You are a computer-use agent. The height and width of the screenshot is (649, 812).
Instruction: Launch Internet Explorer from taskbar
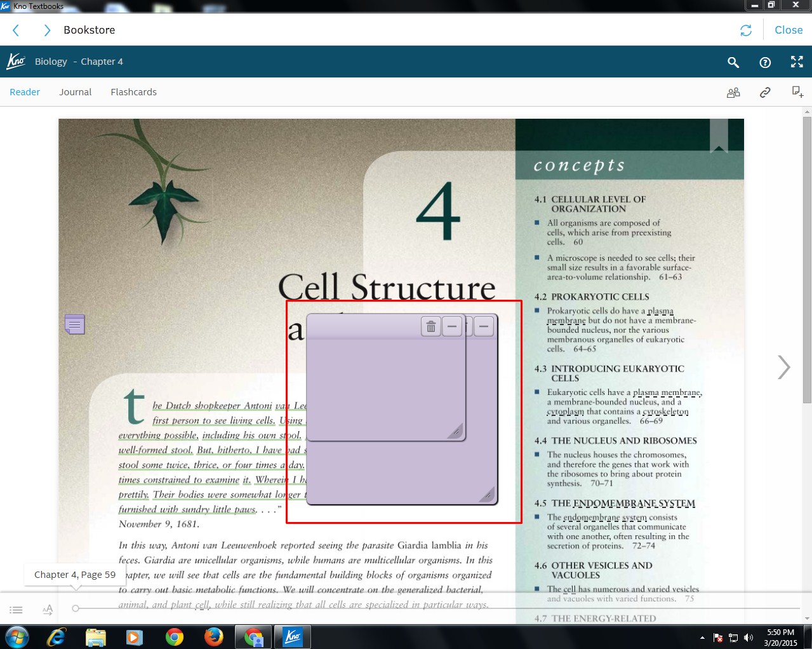coord(57,637)
